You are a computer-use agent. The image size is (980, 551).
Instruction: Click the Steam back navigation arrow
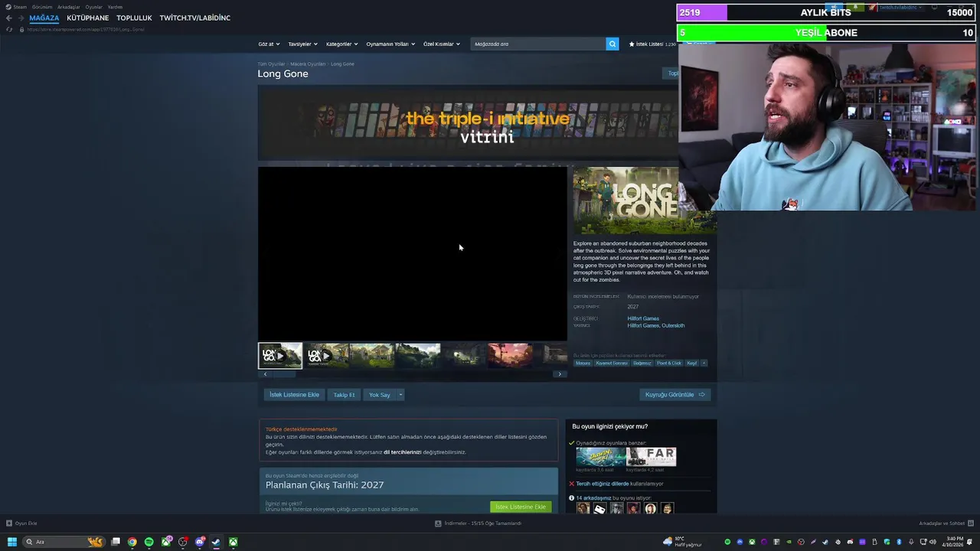point(8,18)
